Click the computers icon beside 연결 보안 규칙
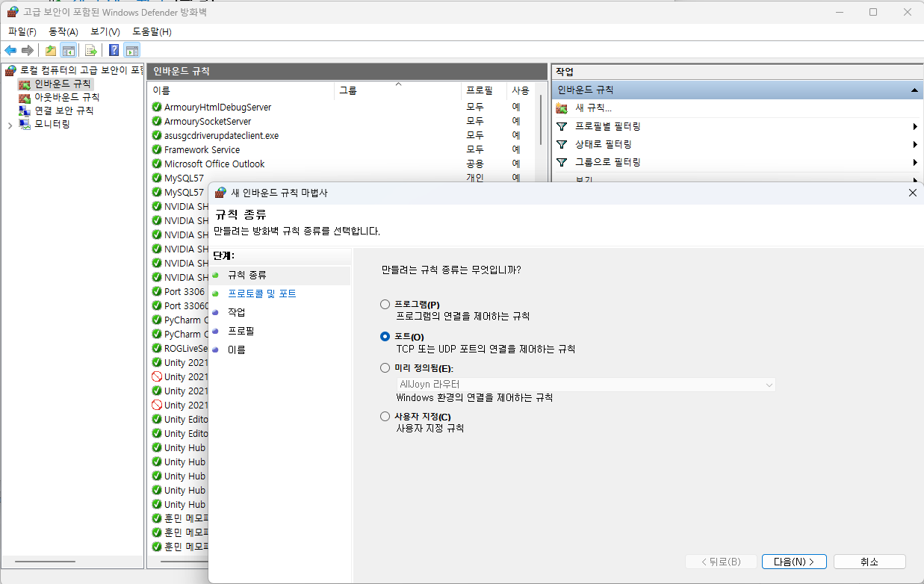This screenshot has width=924, height=584. [25, 111]
